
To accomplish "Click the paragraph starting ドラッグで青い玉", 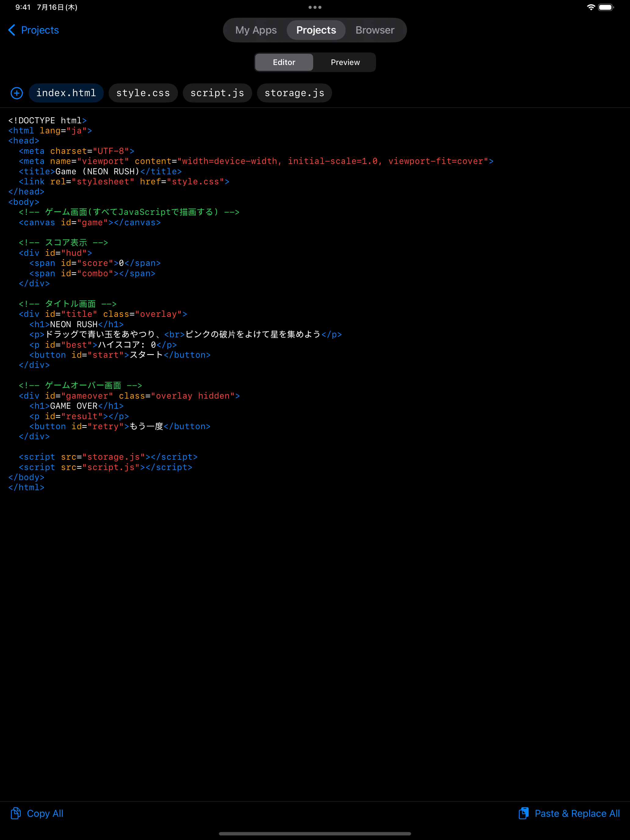I will [185, 335].
